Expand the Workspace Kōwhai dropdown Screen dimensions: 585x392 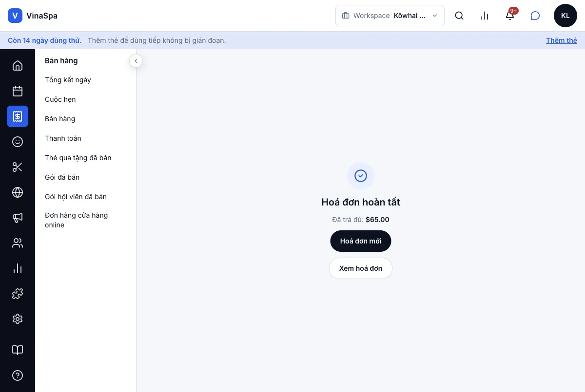tap(390, 16)
